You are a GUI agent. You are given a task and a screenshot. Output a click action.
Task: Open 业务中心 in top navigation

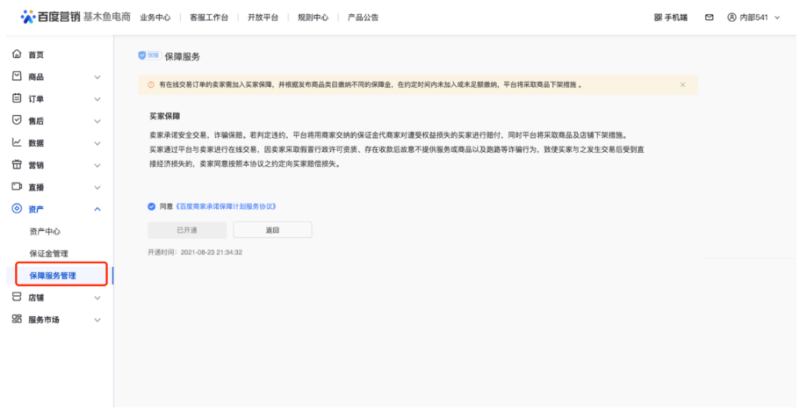155,17
